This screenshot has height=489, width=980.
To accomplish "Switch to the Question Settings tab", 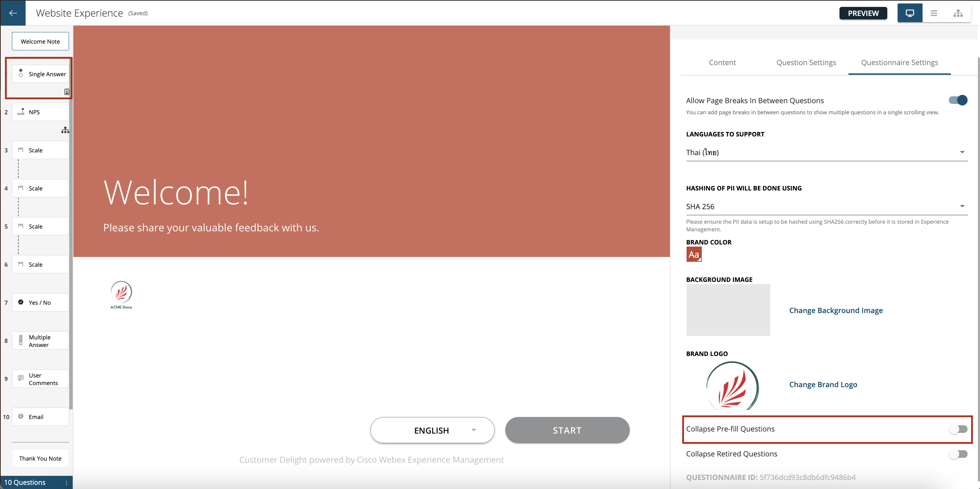I will [x=806, y=62].
